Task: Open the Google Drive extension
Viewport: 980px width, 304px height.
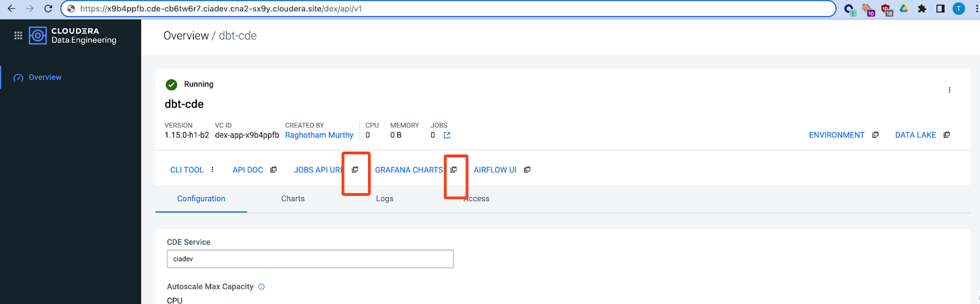Action: [903, 9]
